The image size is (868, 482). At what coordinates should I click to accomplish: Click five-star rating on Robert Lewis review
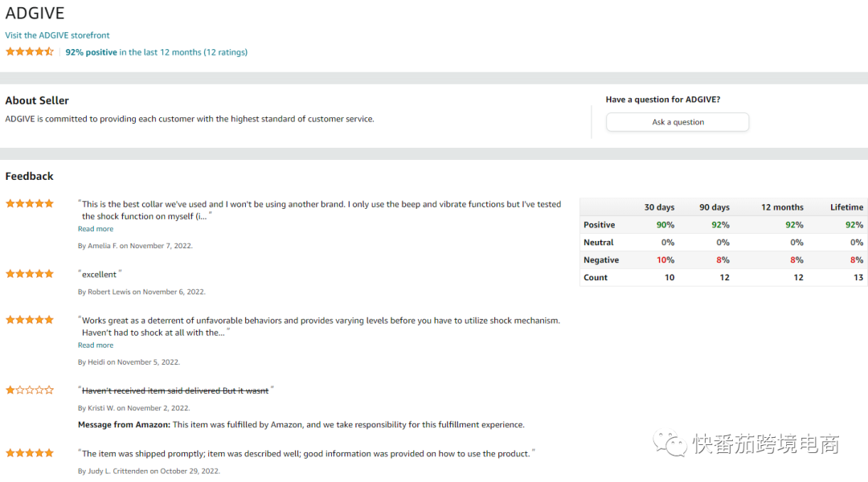pyautogui.click(x=30, y=273)
